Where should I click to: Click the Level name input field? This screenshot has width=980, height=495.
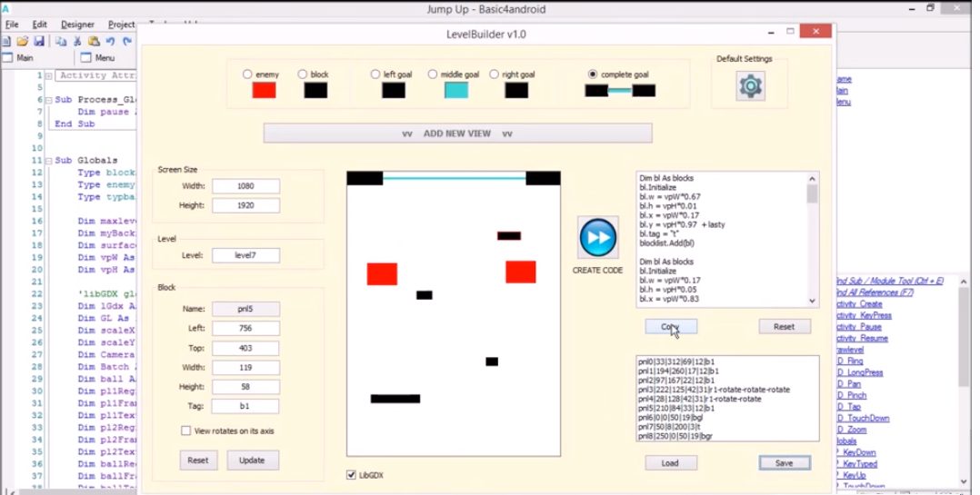(x=245, y=256)
